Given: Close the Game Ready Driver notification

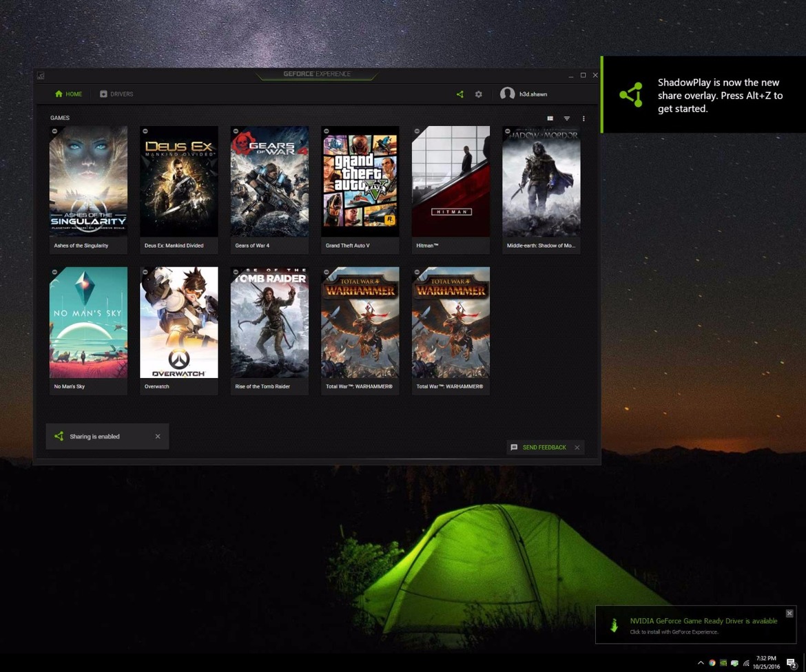Looking at the screenshot, I should point(789,613).
